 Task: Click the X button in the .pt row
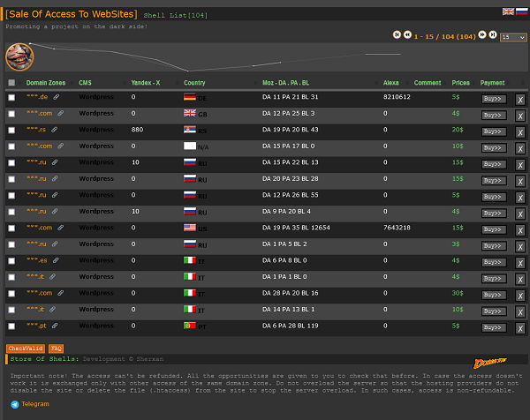[x=520, y=328]
